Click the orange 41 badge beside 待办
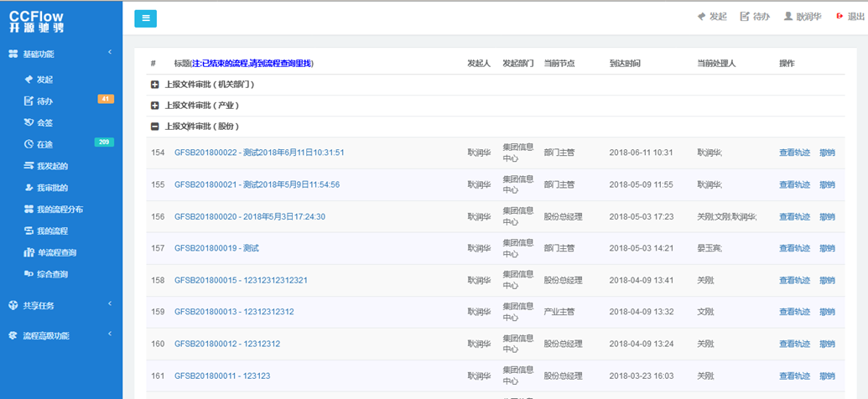868x399 pixels. tap(105, 99)
